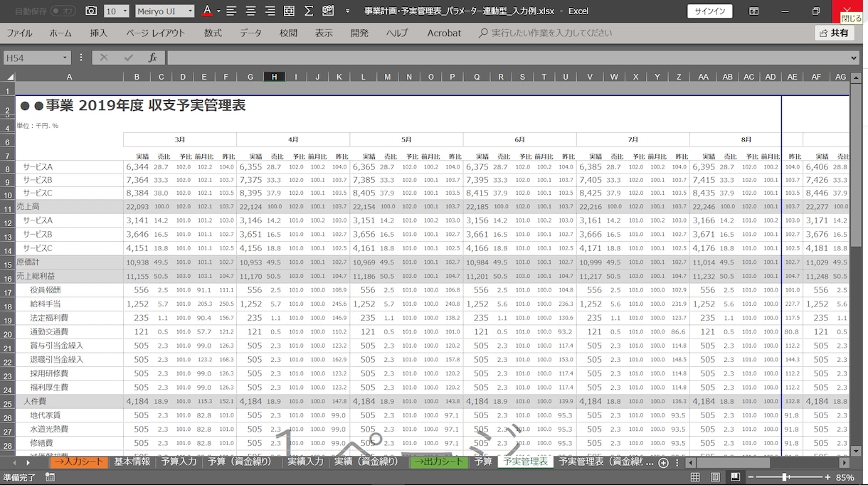Click the 共有 share button
Image resolution: width=868 pixels, height=485 pixels.
(x=834, y=33)
